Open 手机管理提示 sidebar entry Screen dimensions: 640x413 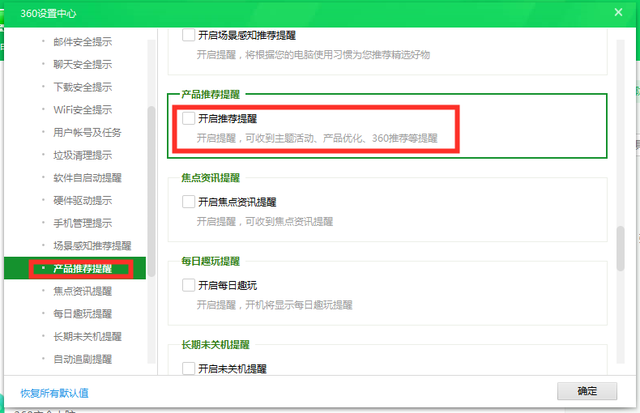pos(82,223)
